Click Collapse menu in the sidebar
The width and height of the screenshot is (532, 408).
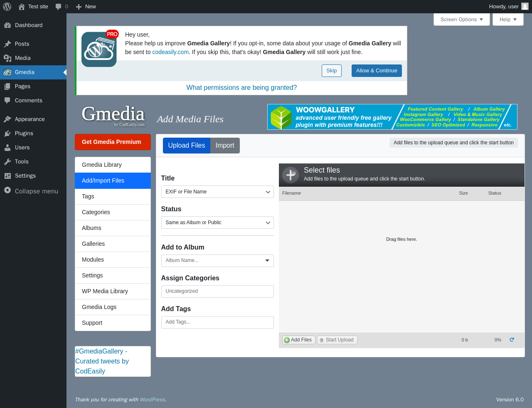[x=33, y=191]
